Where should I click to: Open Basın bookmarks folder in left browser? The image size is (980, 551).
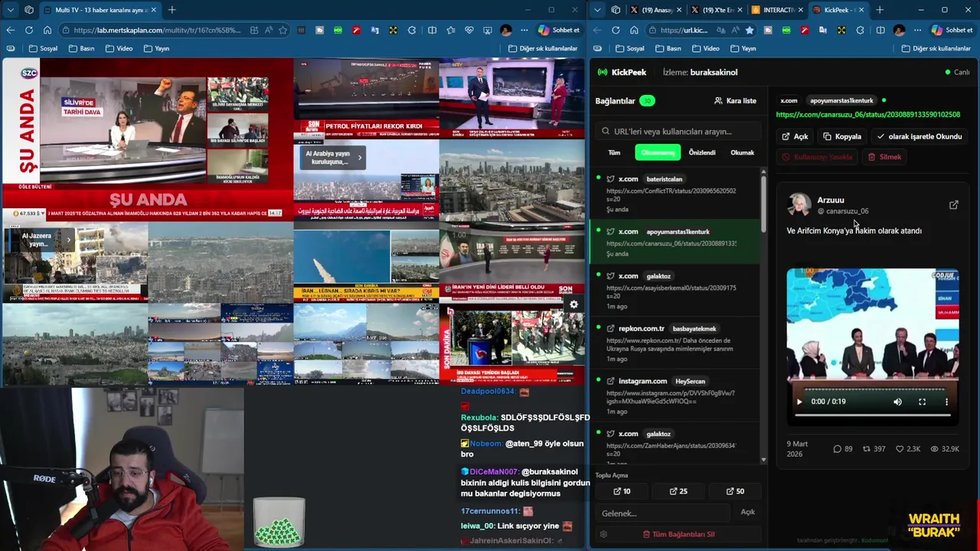coord(81,48)
